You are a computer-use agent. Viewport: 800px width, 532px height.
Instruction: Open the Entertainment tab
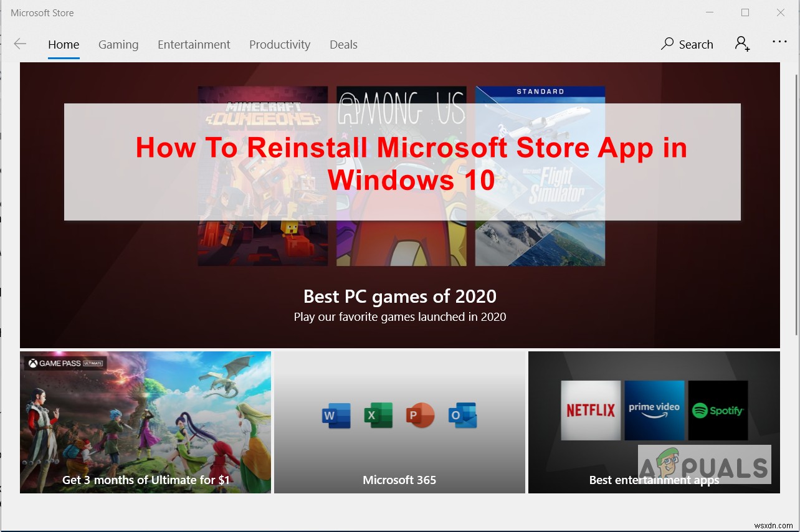pos(194,44)
